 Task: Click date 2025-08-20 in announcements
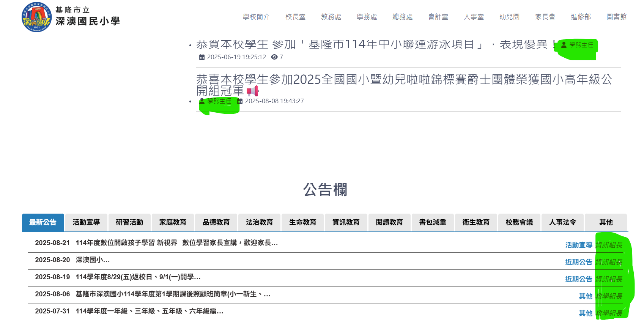point(52,260)
